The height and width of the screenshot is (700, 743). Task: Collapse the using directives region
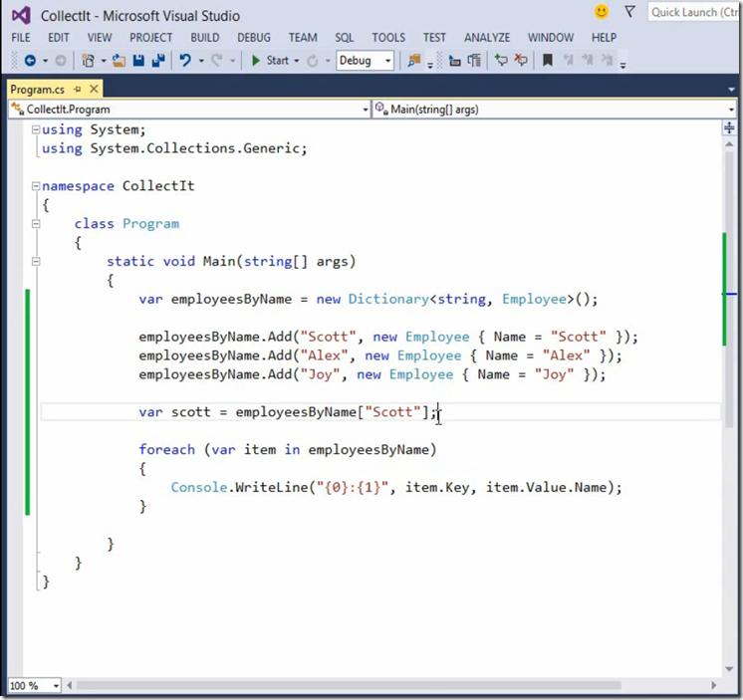pyautogui.click(x=36, y=129)
